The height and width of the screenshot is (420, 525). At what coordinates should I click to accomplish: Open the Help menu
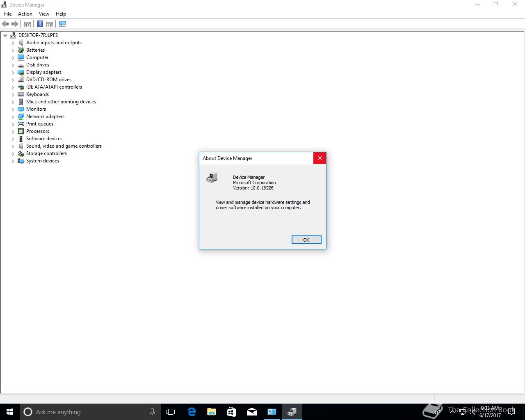tap(61, 14)
